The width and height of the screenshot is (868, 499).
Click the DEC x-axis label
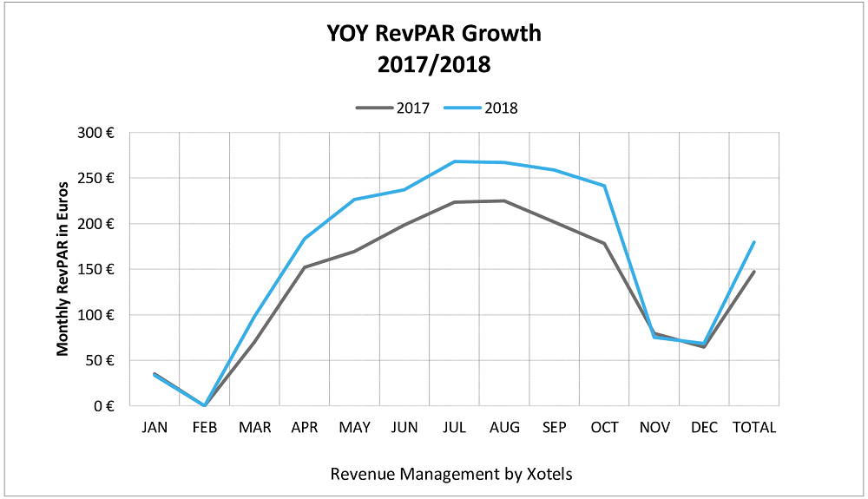point(705,428)
